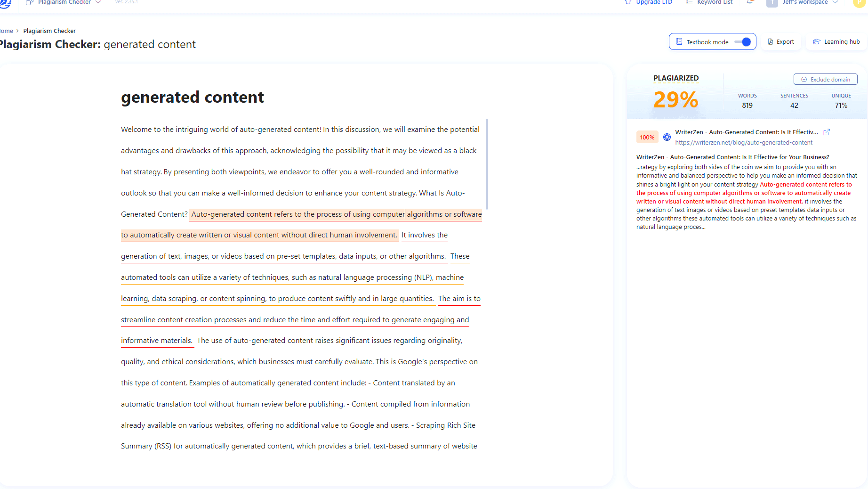Open the source in new tab via external-link icon
868x489 pixels.
(x=828, y=132)
